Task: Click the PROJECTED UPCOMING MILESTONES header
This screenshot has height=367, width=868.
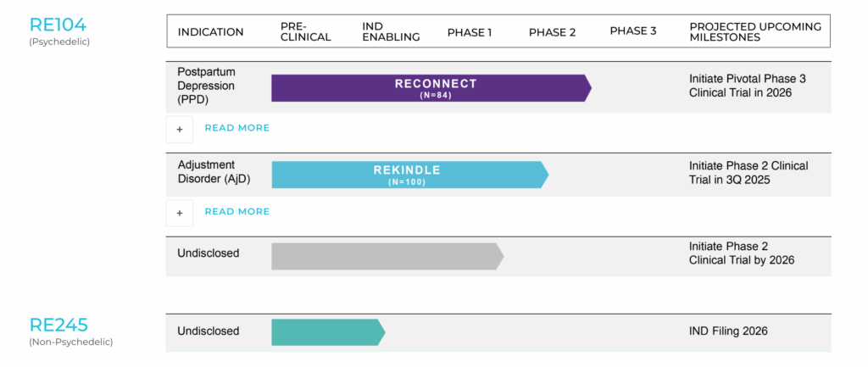Action: point(755,32)
